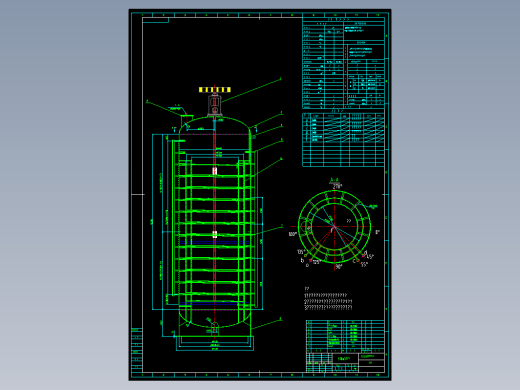Select the motor drive unit on the vessel top
The image size is (520, 390).
click(215, 105)
